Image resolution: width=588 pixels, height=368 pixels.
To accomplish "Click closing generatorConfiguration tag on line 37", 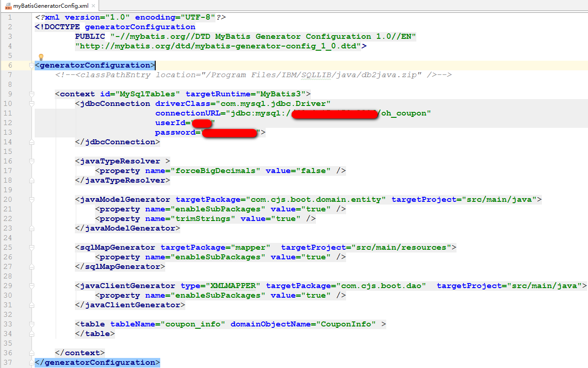I will coord(97,363).
